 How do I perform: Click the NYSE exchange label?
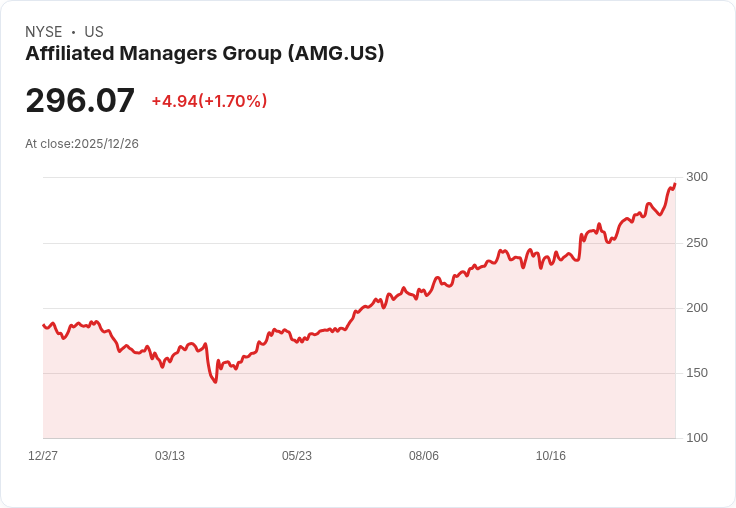pos(44,32)
